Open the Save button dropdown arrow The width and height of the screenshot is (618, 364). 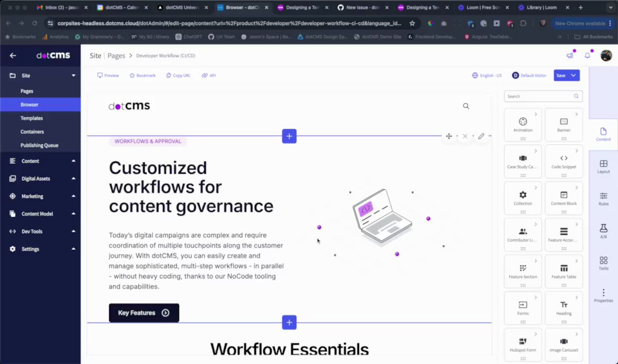[573, 75]
